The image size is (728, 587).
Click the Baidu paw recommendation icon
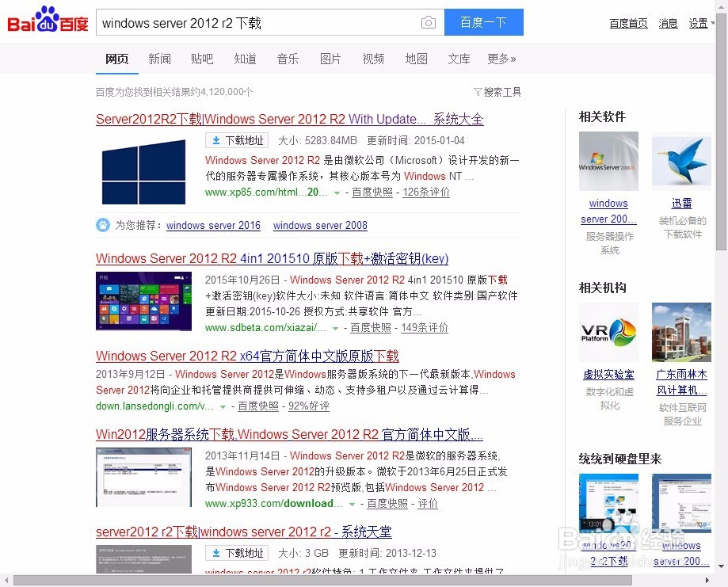(103, 225)
